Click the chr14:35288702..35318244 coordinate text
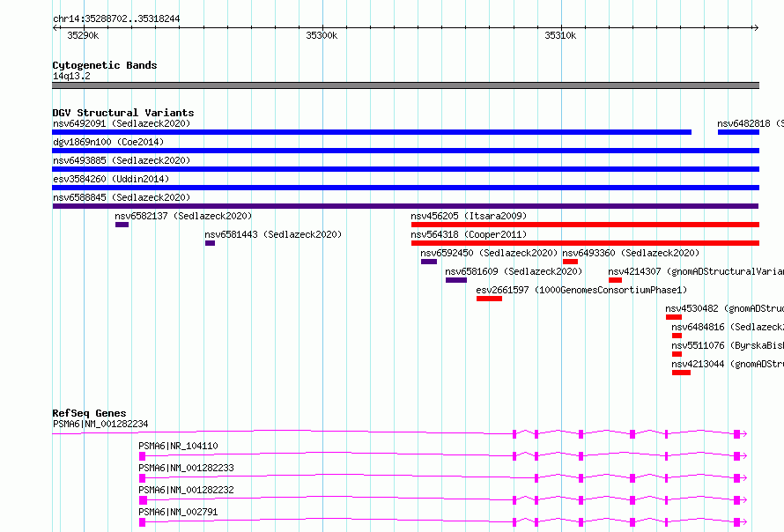 pos(116,18)
